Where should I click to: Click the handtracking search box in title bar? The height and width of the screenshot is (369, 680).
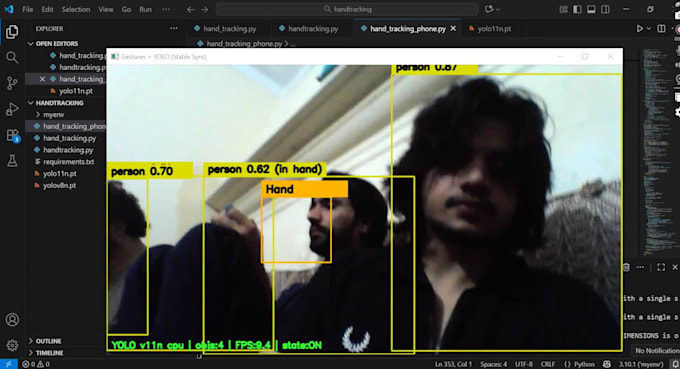tap(347, 9)
